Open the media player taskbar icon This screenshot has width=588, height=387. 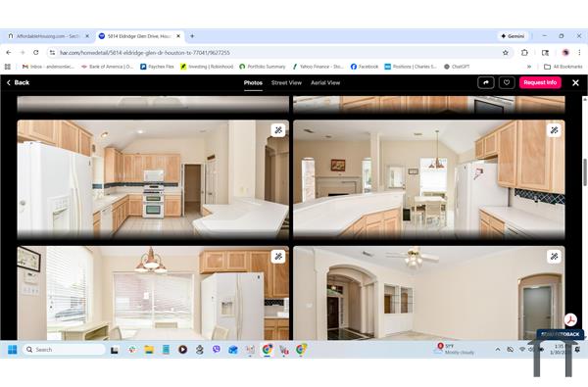point(182,350)
